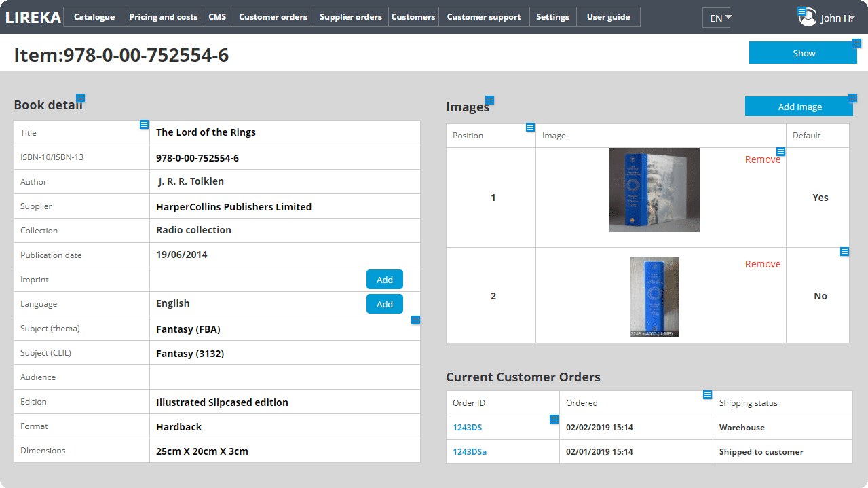Click the user avatar icon

point(807,18)
